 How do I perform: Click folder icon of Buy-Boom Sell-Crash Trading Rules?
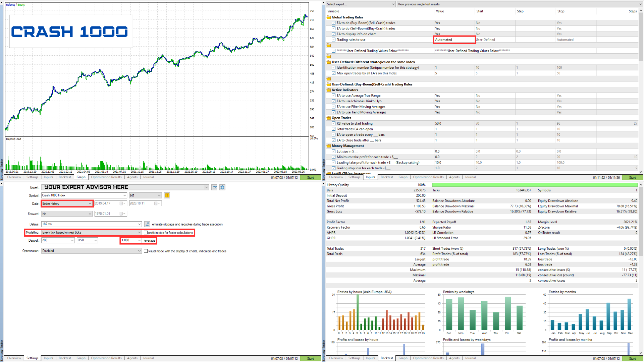[329, 84]
